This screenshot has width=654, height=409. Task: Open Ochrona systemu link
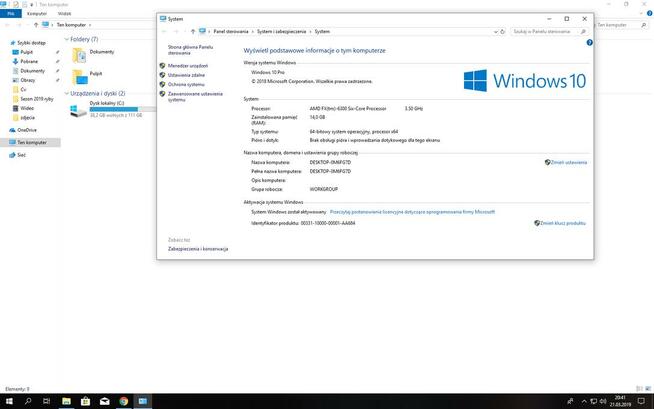pos(186,84)
